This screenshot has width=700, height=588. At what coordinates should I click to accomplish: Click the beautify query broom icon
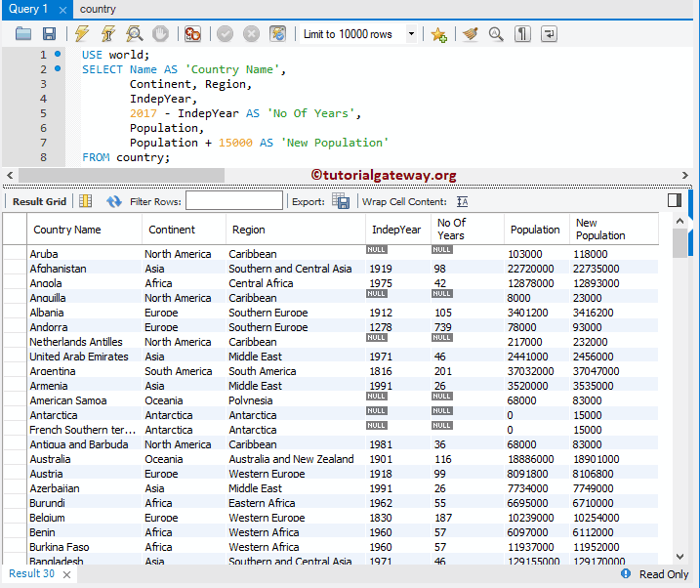471,34
